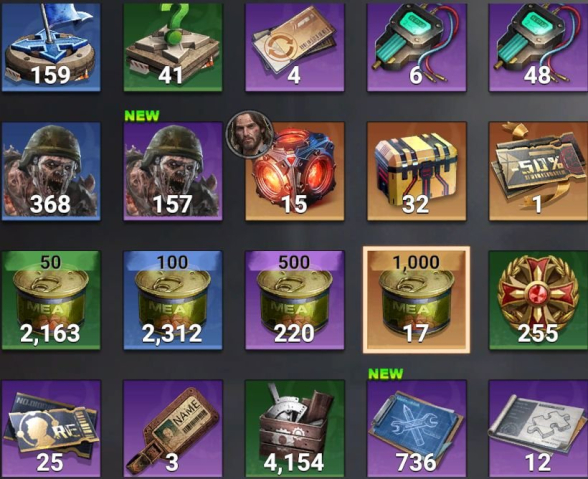Image resolution: width=588 pixels, height=479 pixels.
Task: Open the NEW blueprint item with 736
Action: point(417,429)
